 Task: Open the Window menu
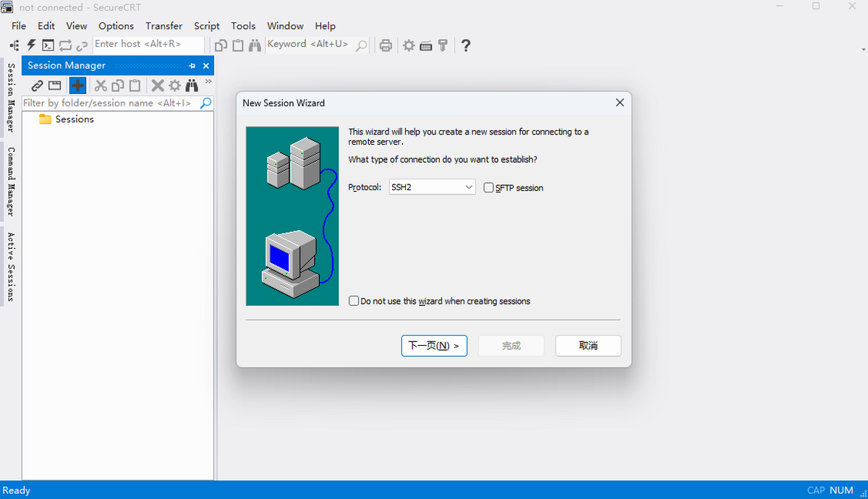click(286, 25)
